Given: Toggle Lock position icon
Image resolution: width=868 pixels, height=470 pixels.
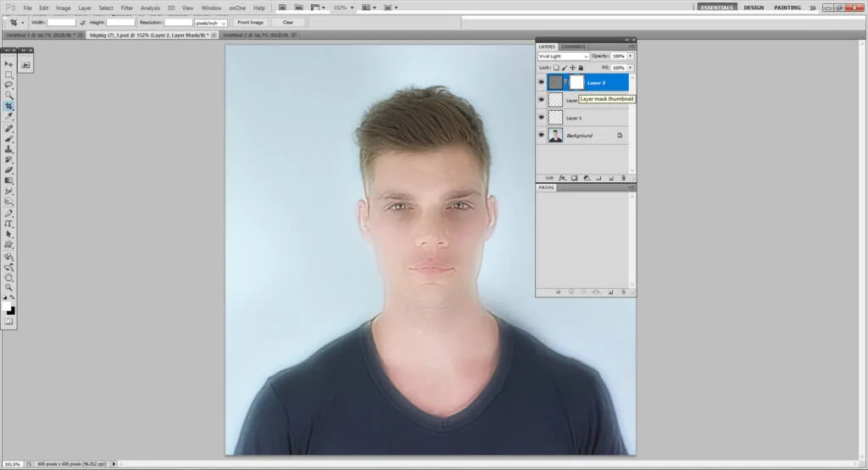Looking at the screenshot, I should [x=572, y=68].
